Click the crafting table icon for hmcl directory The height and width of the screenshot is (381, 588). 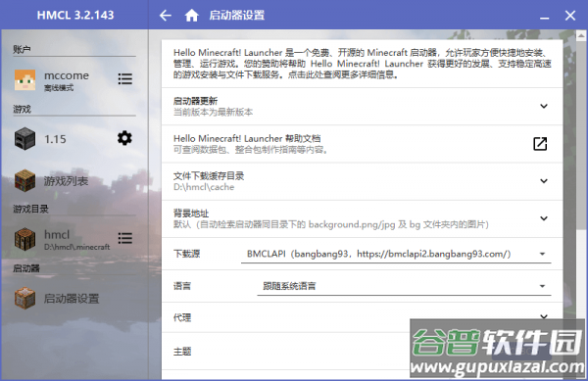(24, 239)
